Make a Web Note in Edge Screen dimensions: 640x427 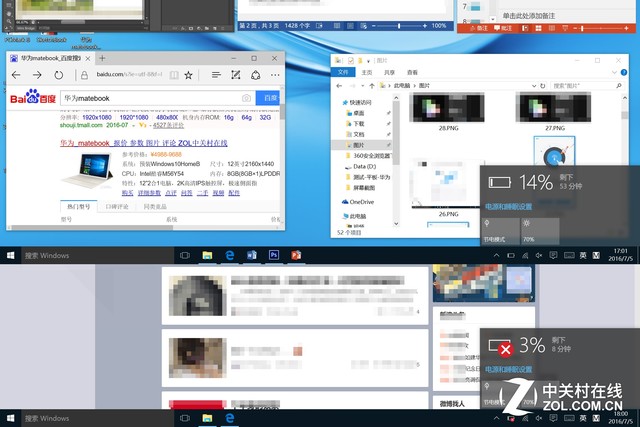pos(236,75)
